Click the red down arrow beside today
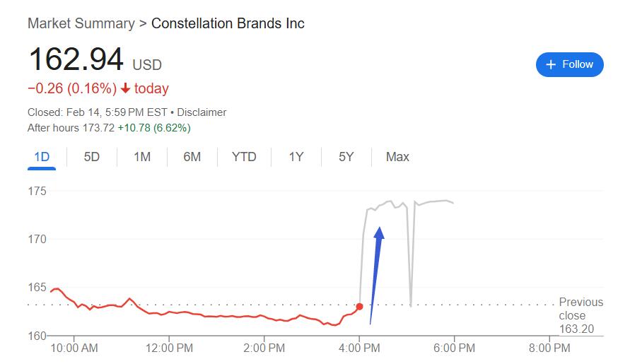This screenshot has width=630, height=364. tap(125, 88)
